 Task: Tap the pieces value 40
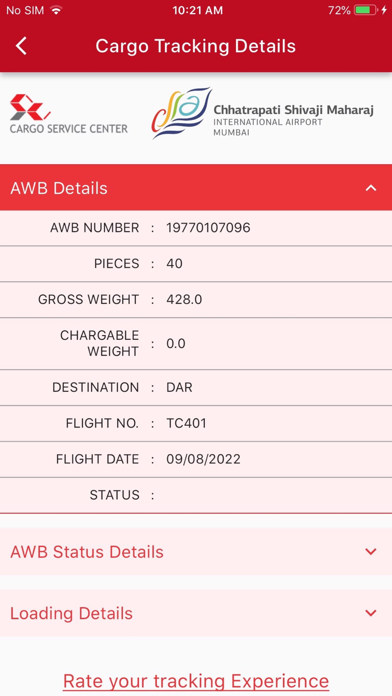174,264
